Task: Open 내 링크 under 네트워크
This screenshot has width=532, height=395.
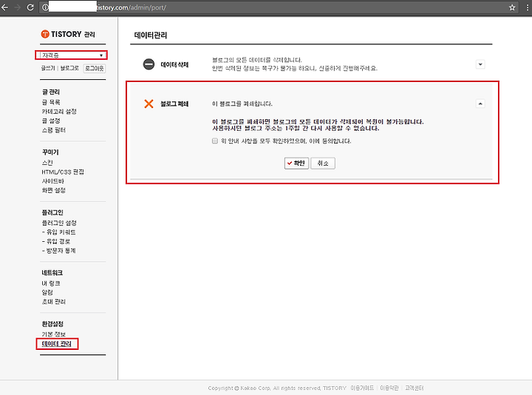Action: [x=51, y=283]
